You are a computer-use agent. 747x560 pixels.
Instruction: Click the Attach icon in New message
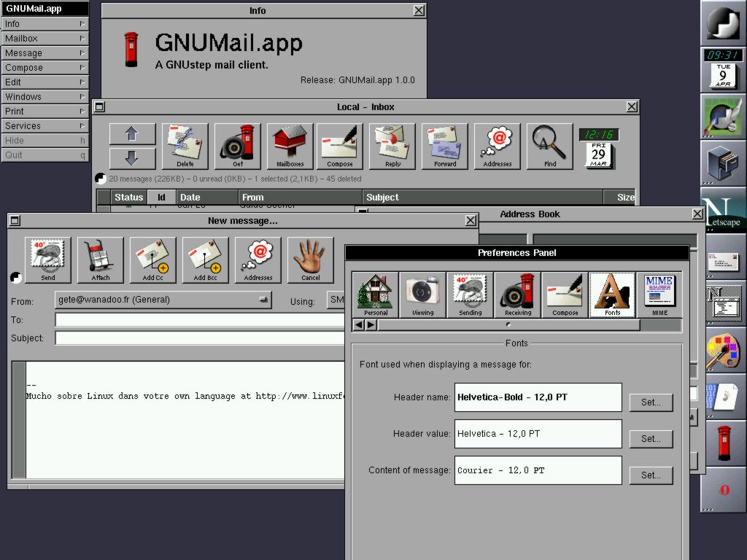tap(101, 260)
